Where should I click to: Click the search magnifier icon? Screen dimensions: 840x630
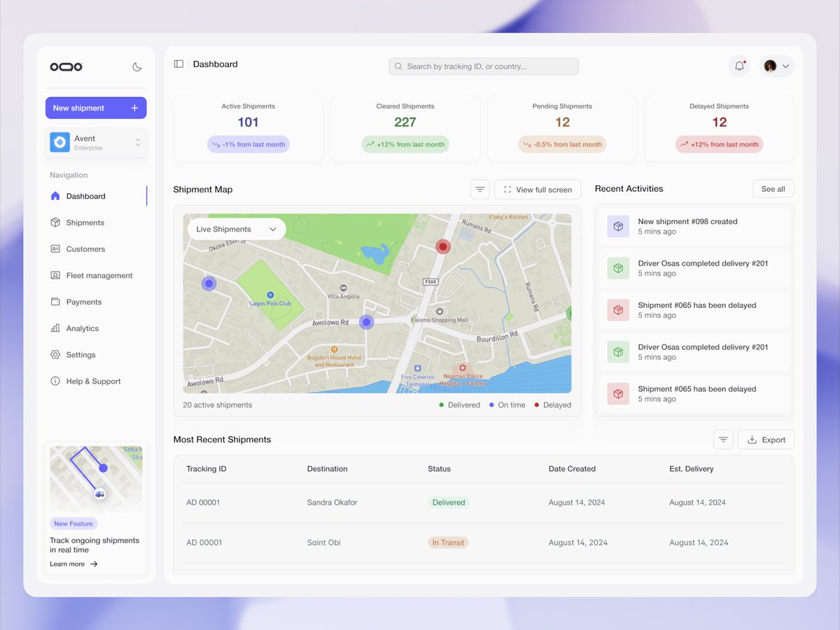pos(399,66)
